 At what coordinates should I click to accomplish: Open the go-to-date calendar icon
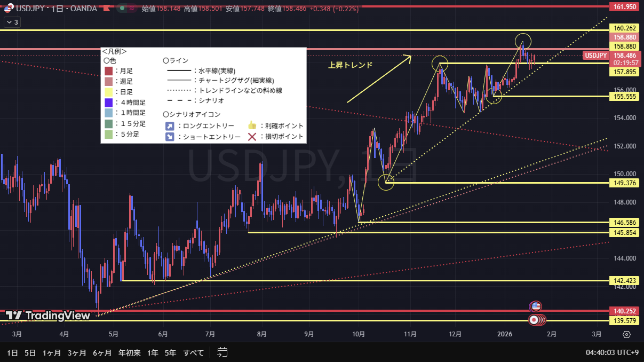(x=223, y=352)
